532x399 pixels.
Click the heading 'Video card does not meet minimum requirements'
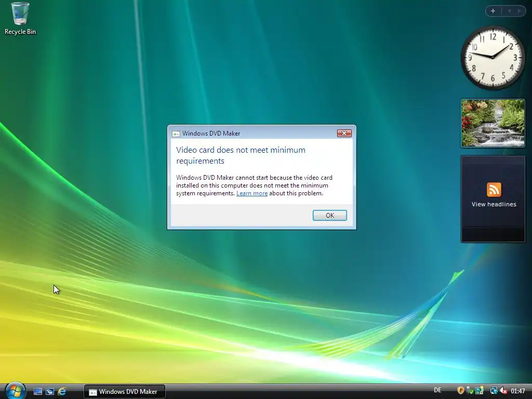[x=241, y=155]
